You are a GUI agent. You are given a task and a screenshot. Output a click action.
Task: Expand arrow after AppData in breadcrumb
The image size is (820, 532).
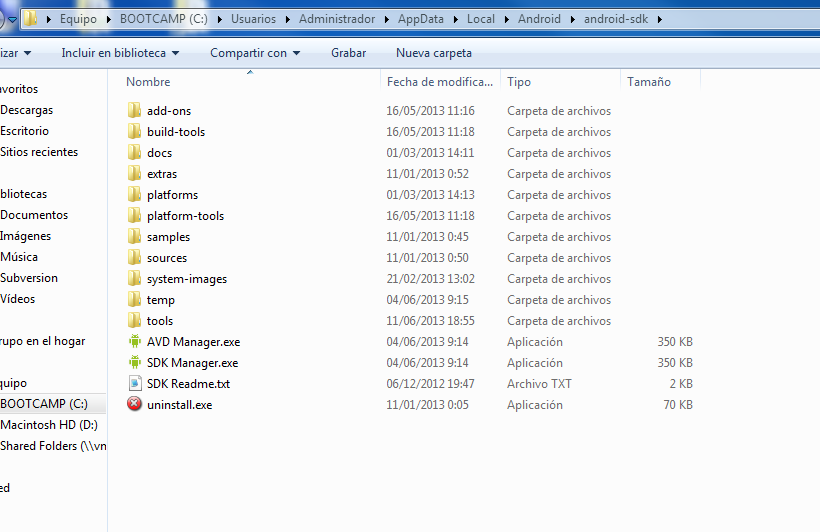tap(455, 19)
